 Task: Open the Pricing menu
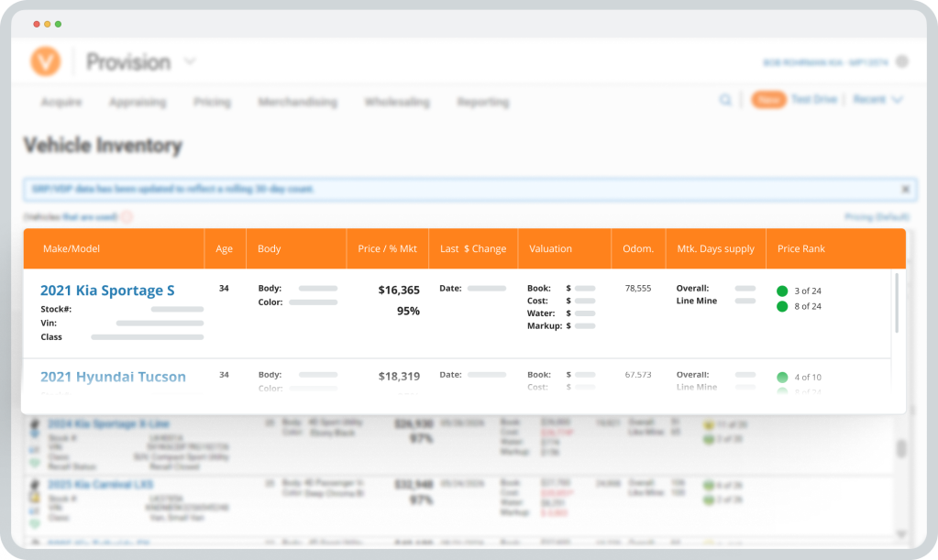pyautogui.click(x=213, y=103)
